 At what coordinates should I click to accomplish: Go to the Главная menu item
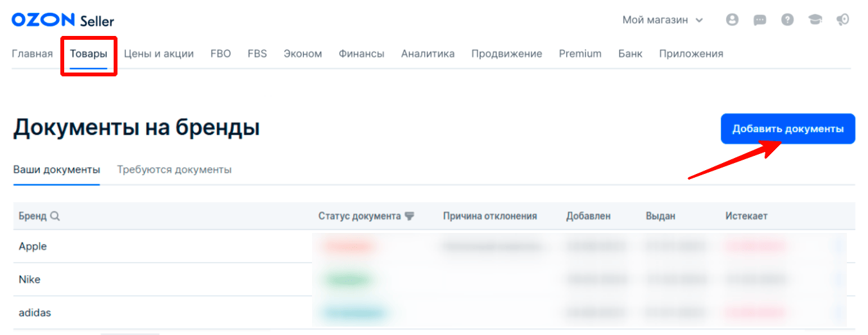point(32,54)
